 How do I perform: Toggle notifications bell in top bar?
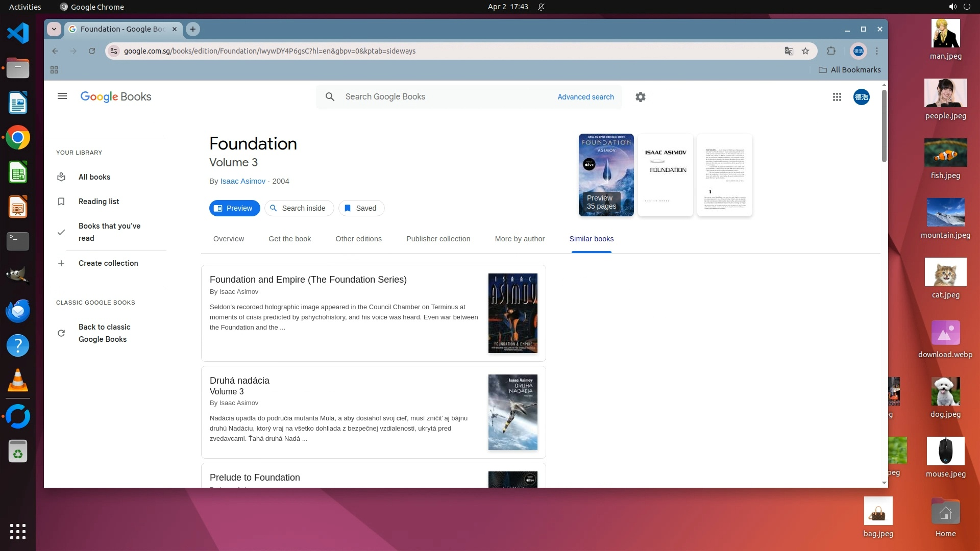[541, 7]
